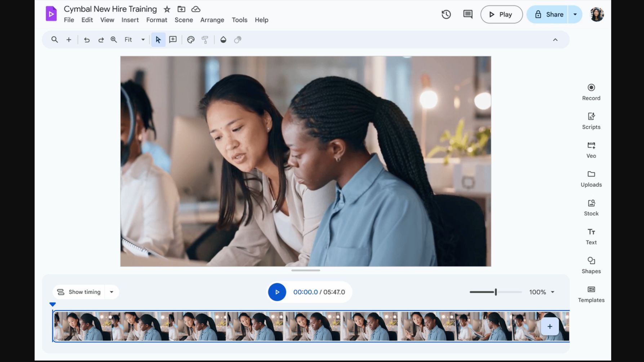The height and width of the screenshot is (362, 644).
Task: Open the comments icon
Action: [x=468, y=14]
